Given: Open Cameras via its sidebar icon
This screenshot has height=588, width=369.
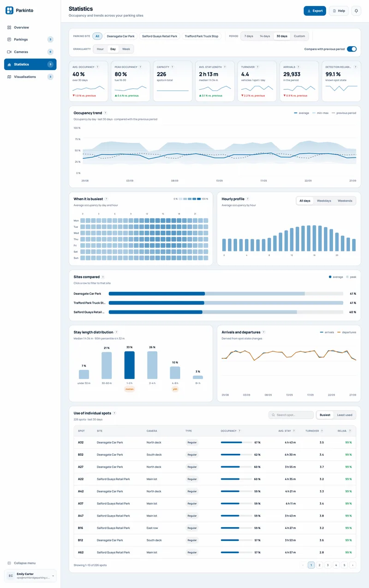Looking at the screenshot, I should point(9,52).
